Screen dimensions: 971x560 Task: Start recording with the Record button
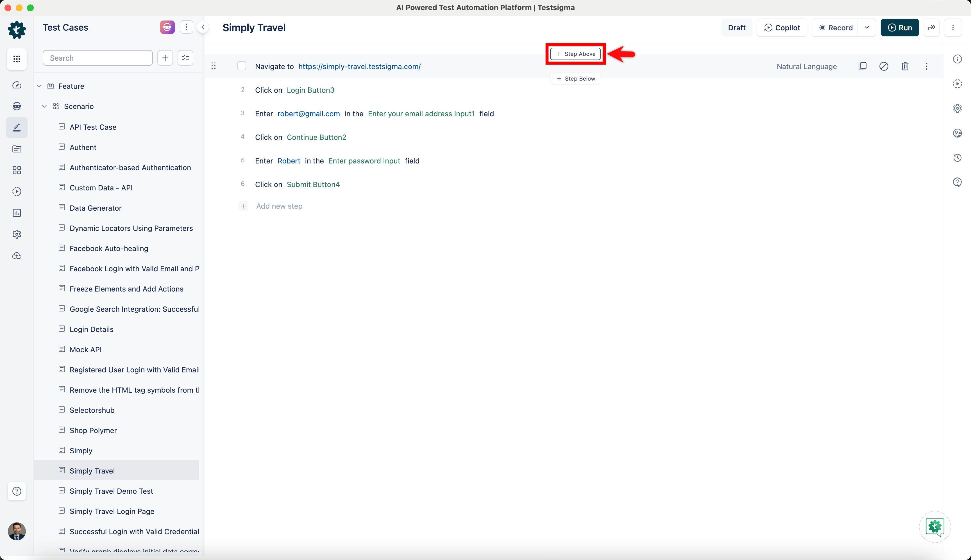tap(835, 28)
